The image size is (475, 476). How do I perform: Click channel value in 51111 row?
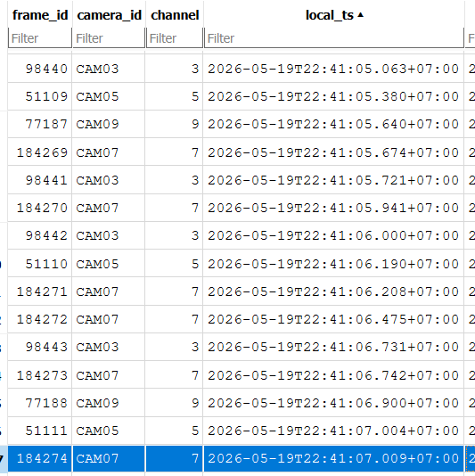[195, 431]
